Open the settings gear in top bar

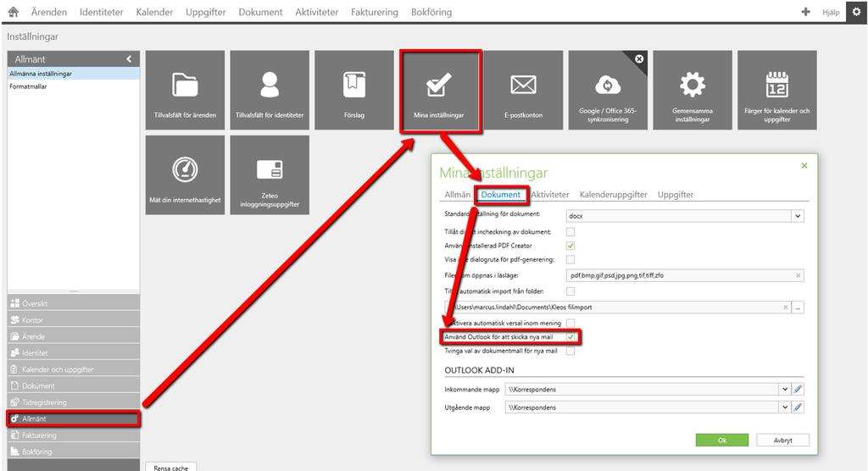[x=856, y=12]
